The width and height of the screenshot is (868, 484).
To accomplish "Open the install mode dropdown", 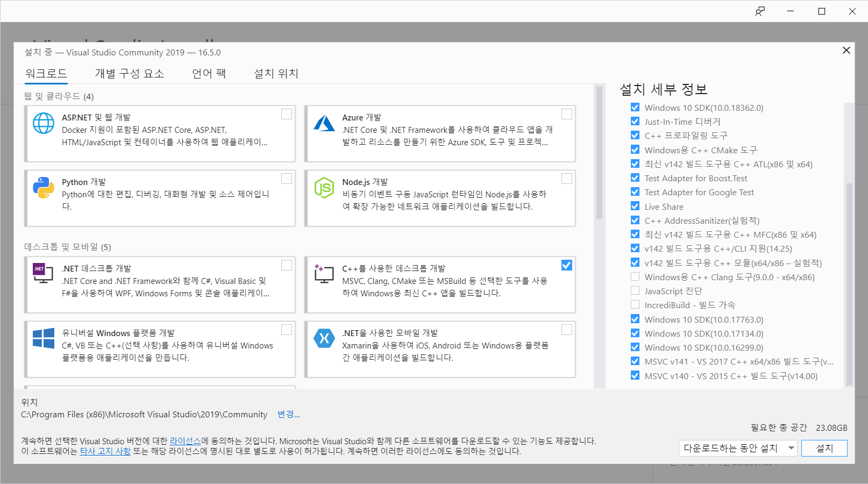I will pos(738,448).
